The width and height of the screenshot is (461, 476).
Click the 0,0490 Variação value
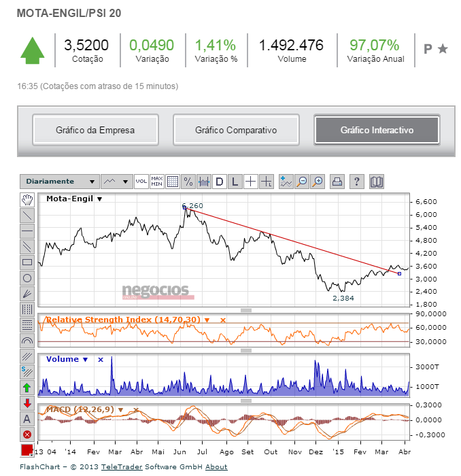pos(152,46)
